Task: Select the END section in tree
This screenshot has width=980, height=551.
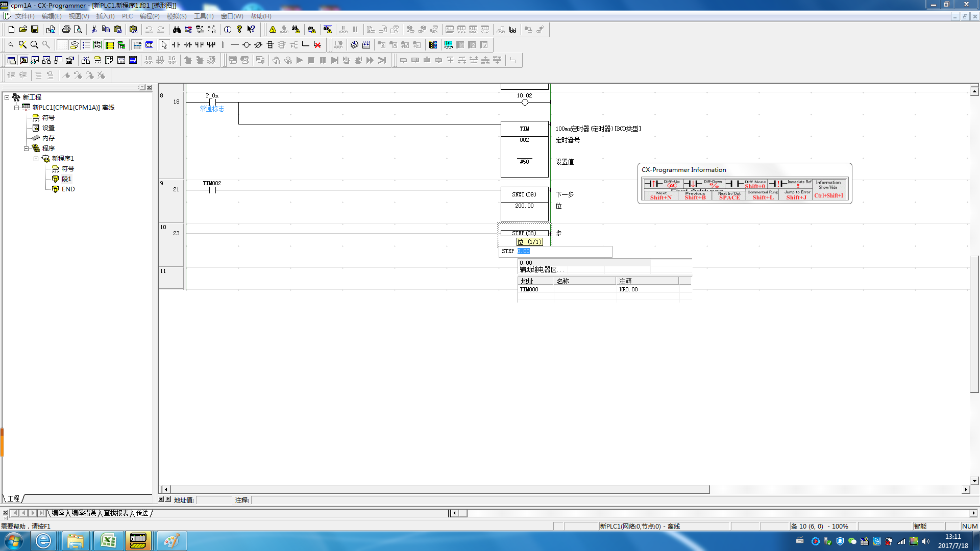Action: (68, 189)
